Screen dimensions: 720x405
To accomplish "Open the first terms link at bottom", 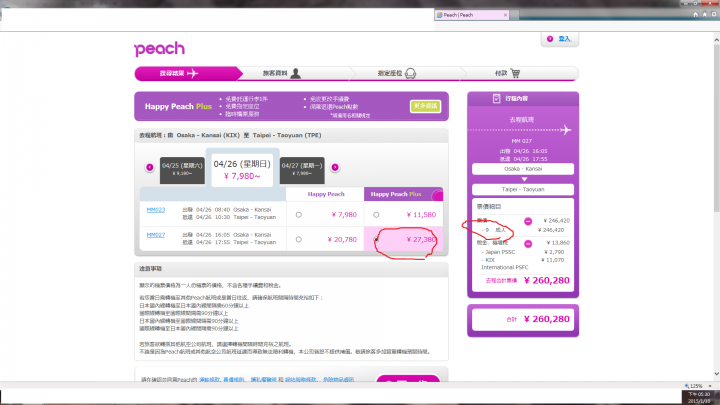I will 209,379.
